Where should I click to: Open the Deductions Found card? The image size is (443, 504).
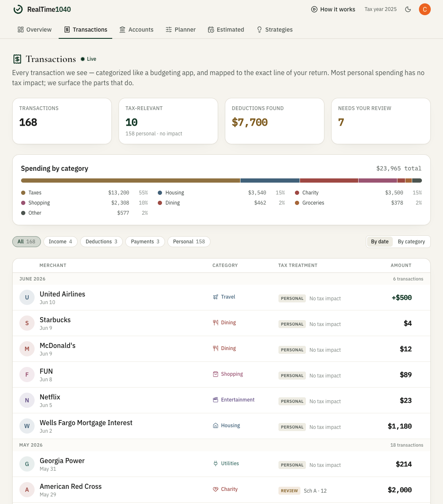[x=275, y=121]
